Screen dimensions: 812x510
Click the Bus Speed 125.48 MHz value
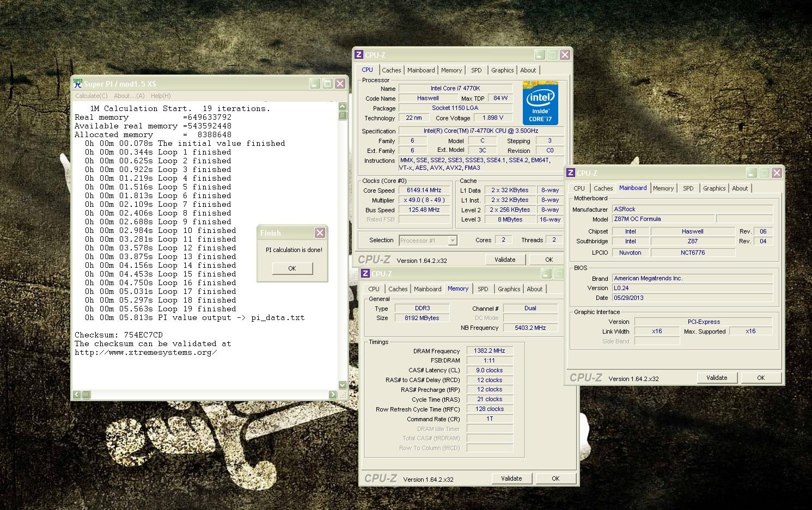tap(424, 210)
